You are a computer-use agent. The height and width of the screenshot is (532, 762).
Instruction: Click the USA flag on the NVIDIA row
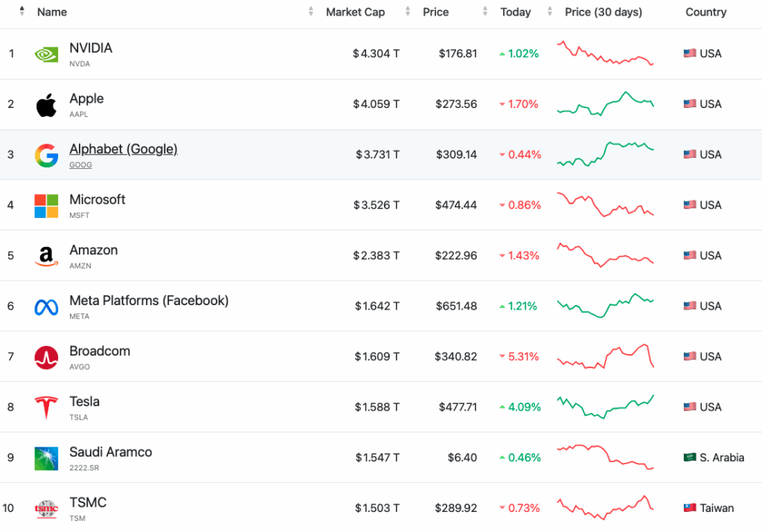688,53
